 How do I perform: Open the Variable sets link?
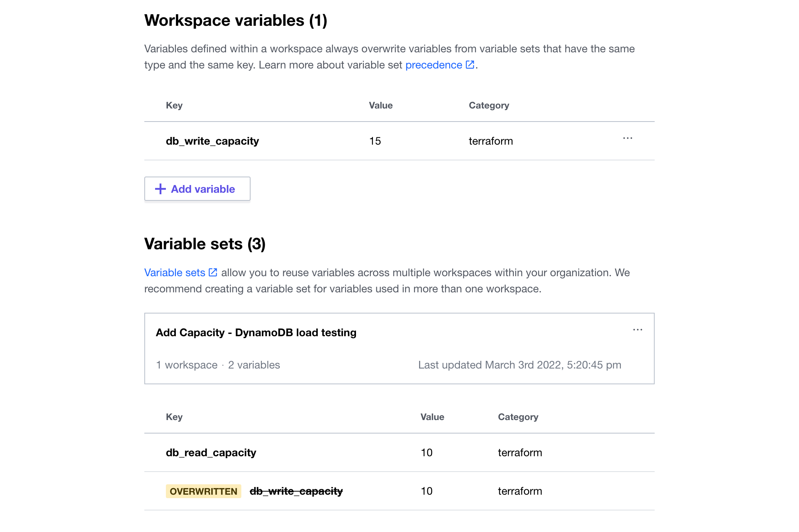click(x=174, y=272)
